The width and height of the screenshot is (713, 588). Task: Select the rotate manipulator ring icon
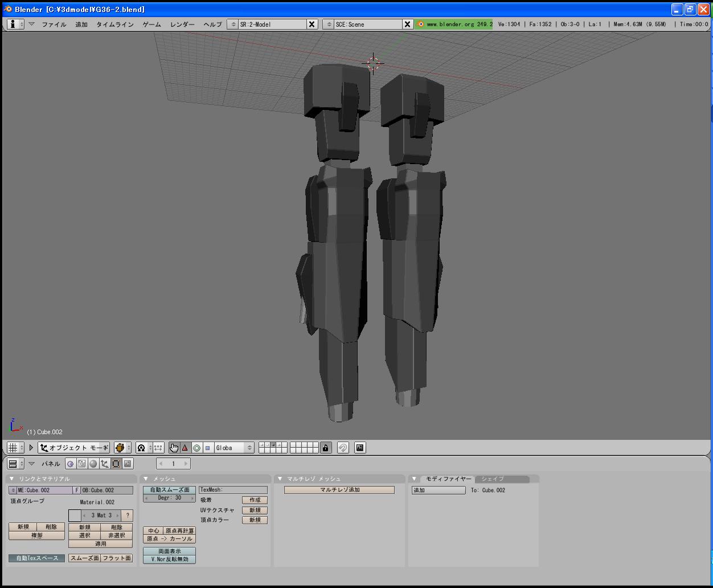(196, 448)
